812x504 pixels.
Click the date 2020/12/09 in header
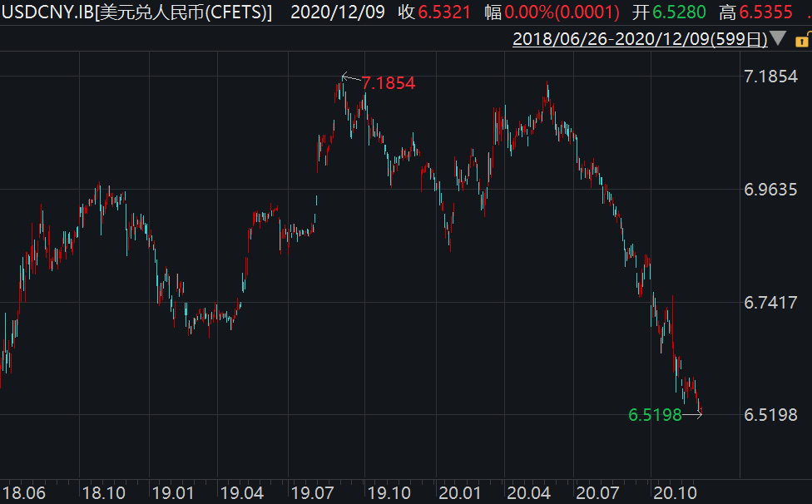(338, 12)
